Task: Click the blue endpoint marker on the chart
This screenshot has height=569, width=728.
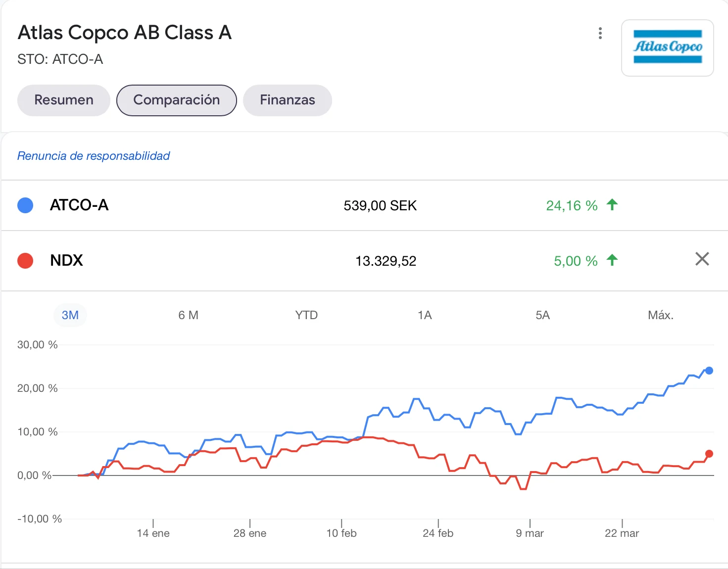Action: click(709, 371)
